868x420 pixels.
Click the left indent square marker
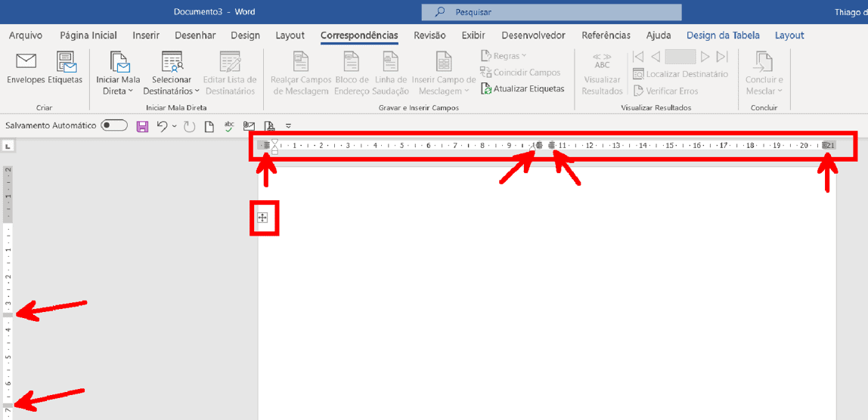pyautogui.click(x=274, y=151)
